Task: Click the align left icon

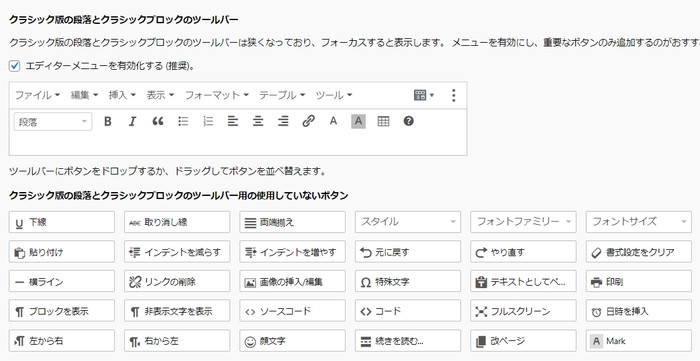Action: point(233,121)
